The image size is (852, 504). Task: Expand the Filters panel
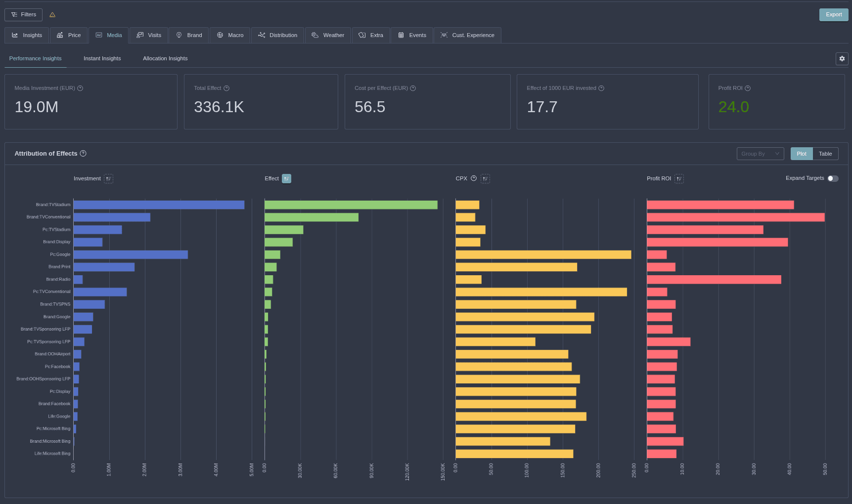[23, 15]
